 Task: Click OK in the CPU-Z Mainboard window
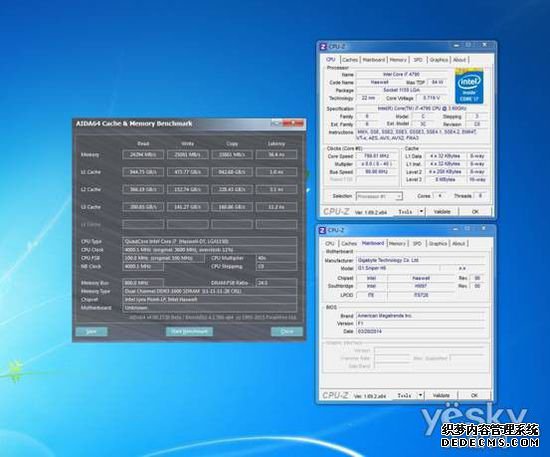474,395
